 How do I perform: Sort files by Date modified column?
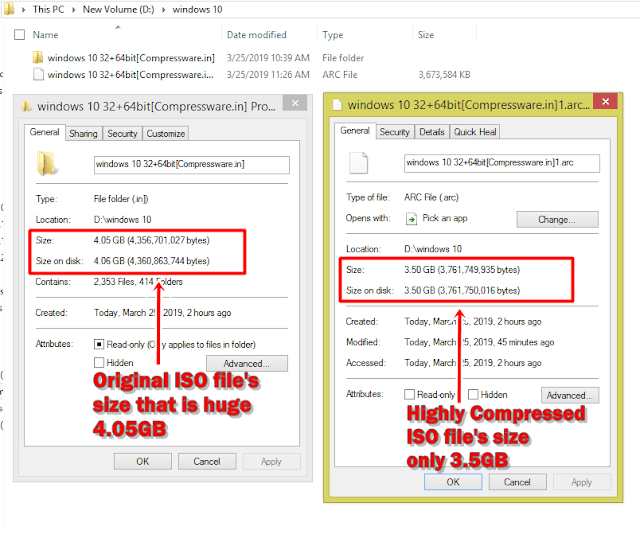(x=257, y=35)
